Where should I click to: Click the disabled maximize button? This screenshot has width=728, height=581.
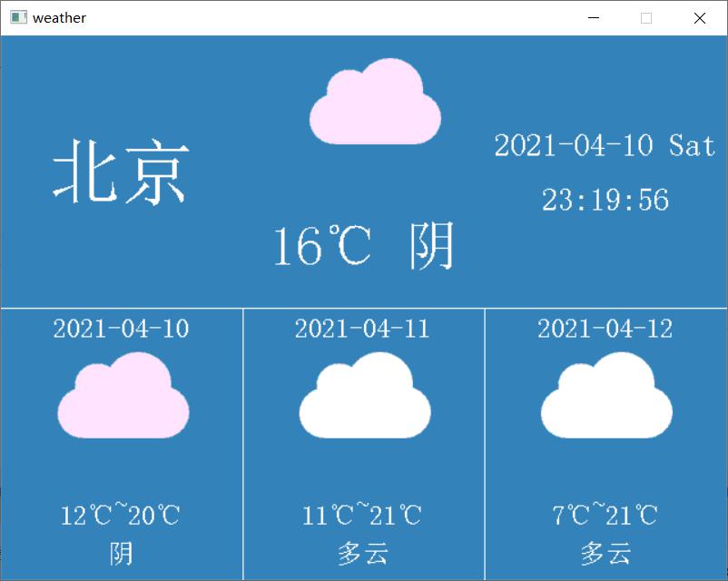[646, 18]
